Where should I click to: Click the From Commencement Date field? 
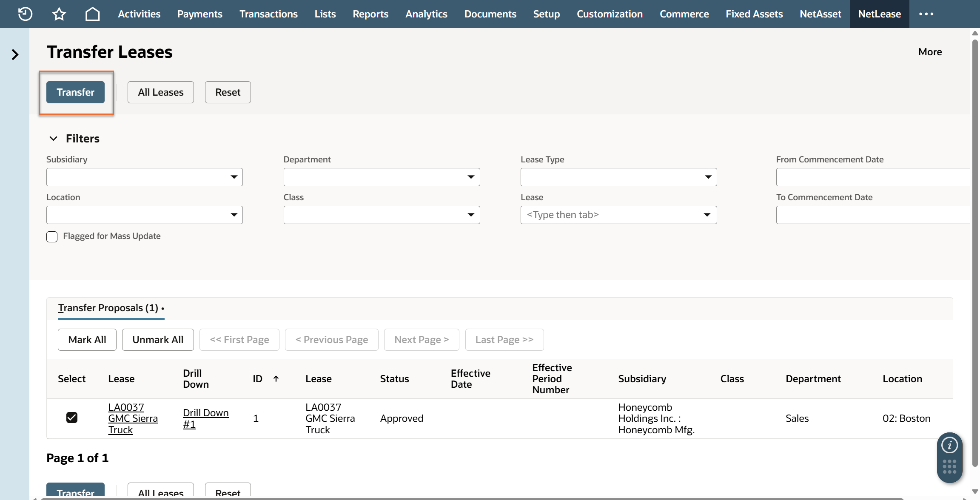pyautogui.click(x=872, y=177)
